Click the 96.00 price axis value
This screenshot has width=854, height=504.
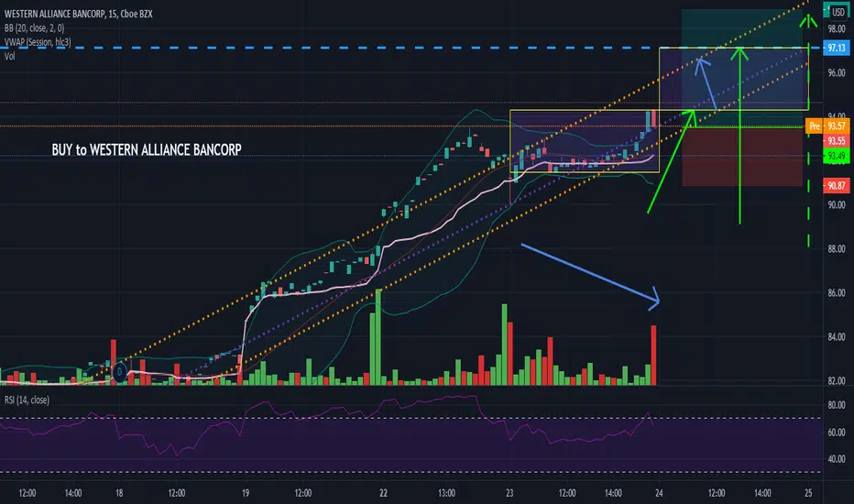tap(837, 73)
